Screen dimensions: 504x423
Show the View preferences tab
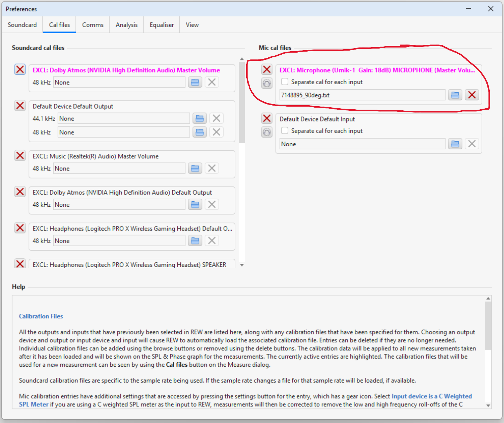(x=192, y=25)
